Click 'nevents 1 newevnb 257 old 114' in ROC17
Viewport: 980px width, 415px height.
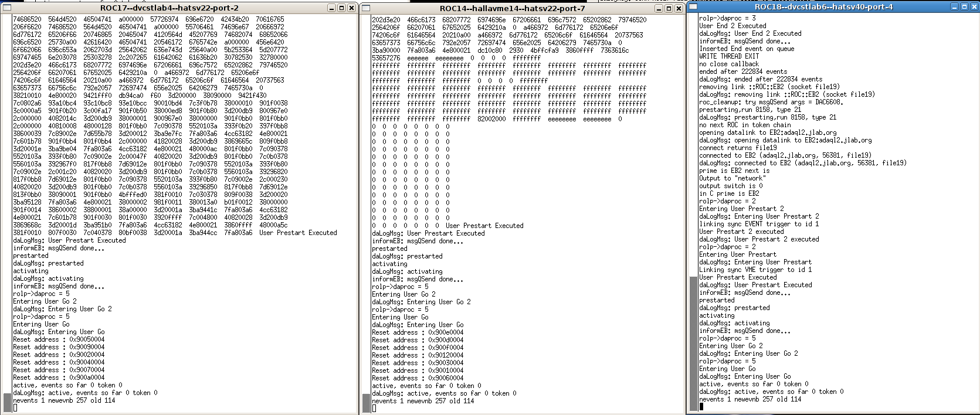pos(64,400)
